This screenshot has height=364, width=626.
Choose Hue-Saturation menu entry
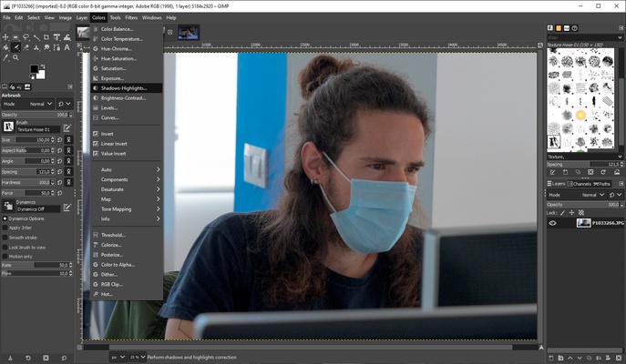pos(127,58)
